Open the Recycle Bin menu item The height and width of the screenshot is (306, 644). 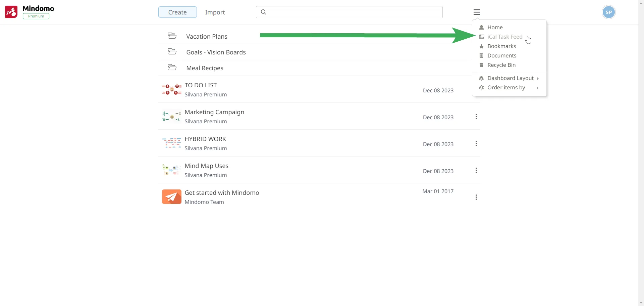[501, 65]
